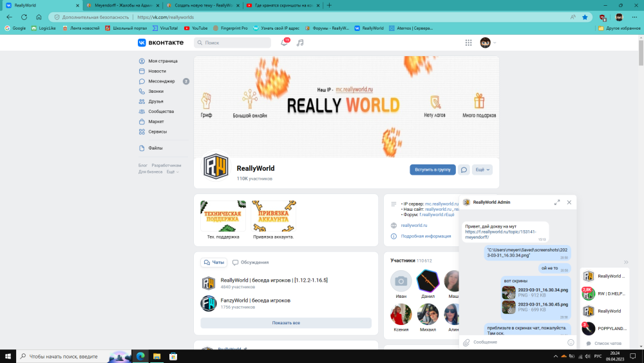This screenshot has height=363, width=644.
Task: Open member Михаил's avatar
Action: (428, 314)
